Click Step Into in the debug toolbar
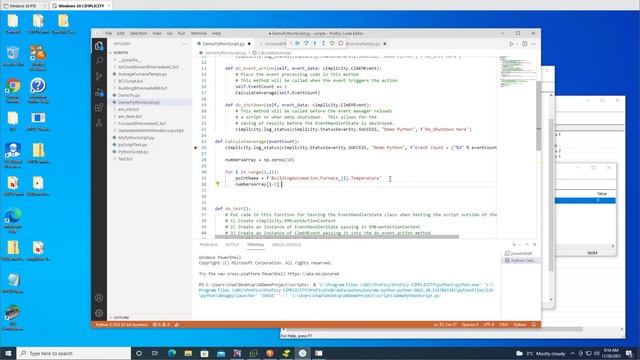The height and width of the screenshot is (360, 640). click(x=315, y=43)
